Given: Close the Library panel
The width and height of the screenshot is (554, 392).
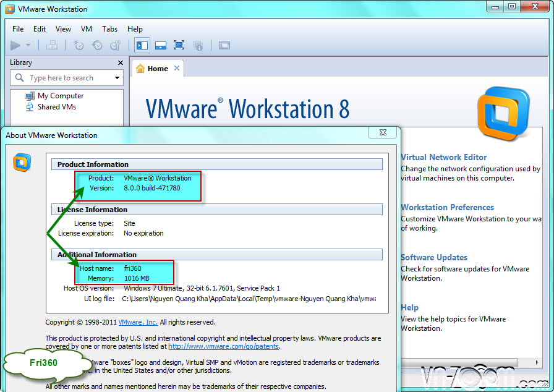Looking at the screenshot, I should 121,62.
